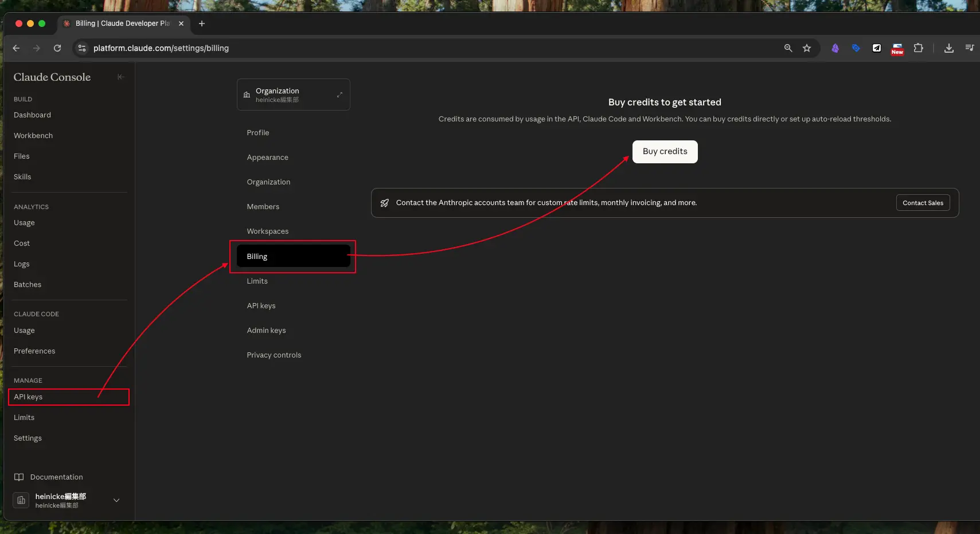Open a new browser tab
This screenshot has height=534, width=980.
click(202, 23)
